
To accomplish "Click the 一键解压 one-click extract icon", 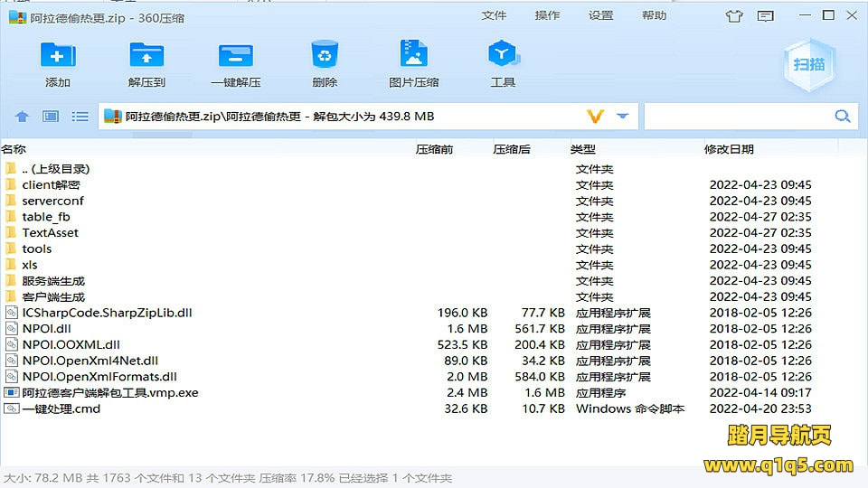I will click(235, 56).
